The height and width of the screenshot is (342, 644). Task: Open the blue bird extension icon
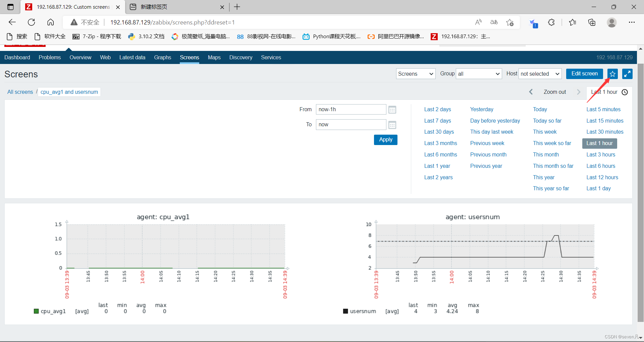click(533, 23)
